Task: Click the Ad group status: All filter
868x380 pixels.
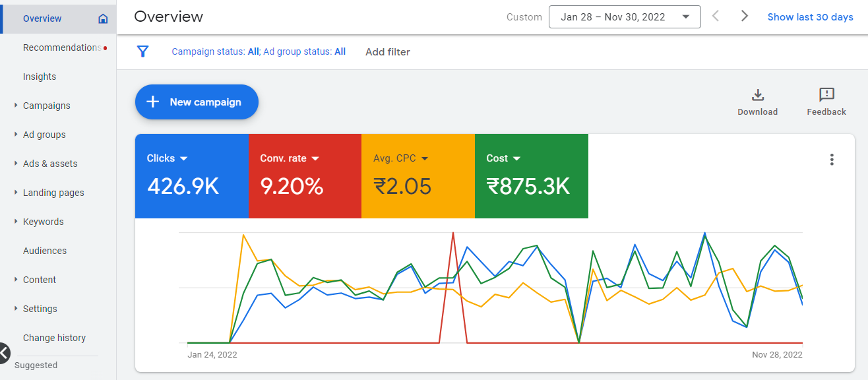Action: pyautogui.click(x=304, y=51)
